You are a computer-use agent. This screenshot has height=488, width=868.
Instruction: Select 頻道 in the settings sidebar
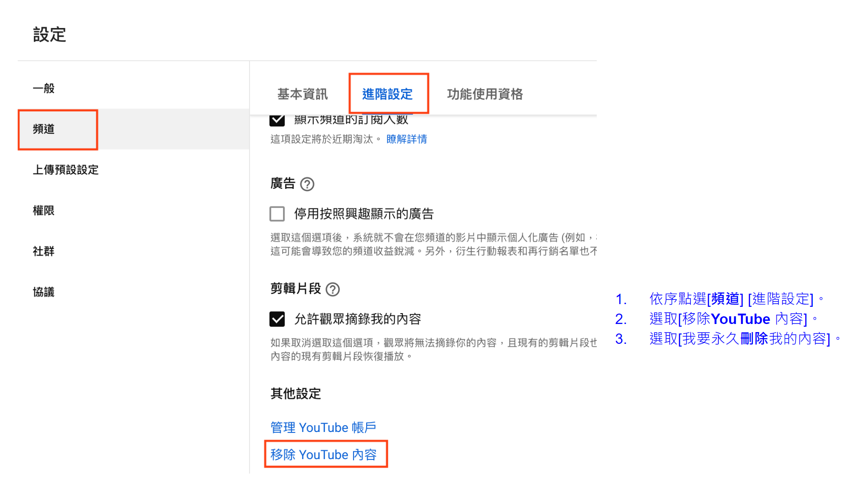point(44,129)
